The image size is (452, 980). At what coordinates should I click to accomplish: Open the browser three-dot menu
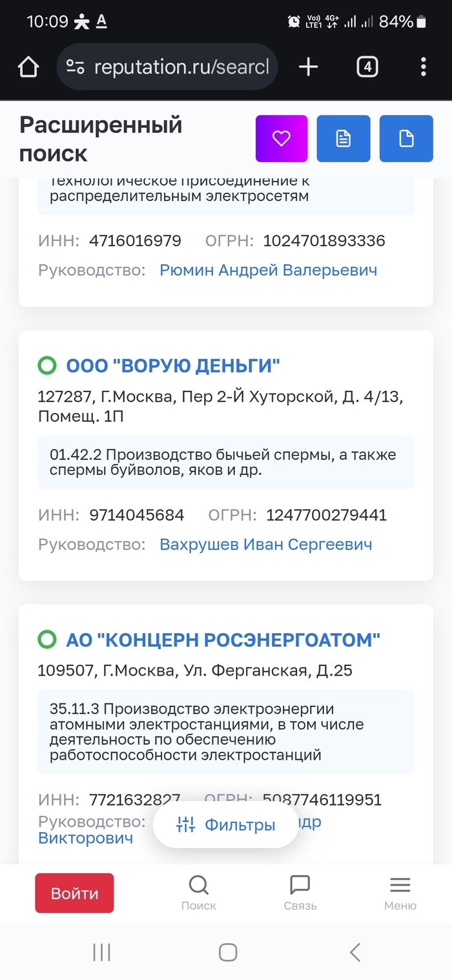click(423, 67)
